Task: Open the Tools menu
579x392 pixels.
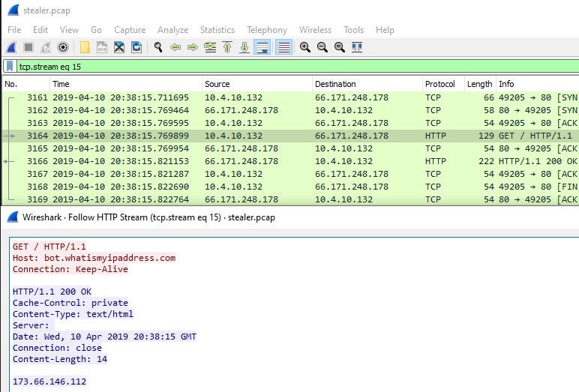Action: (353, 30)
